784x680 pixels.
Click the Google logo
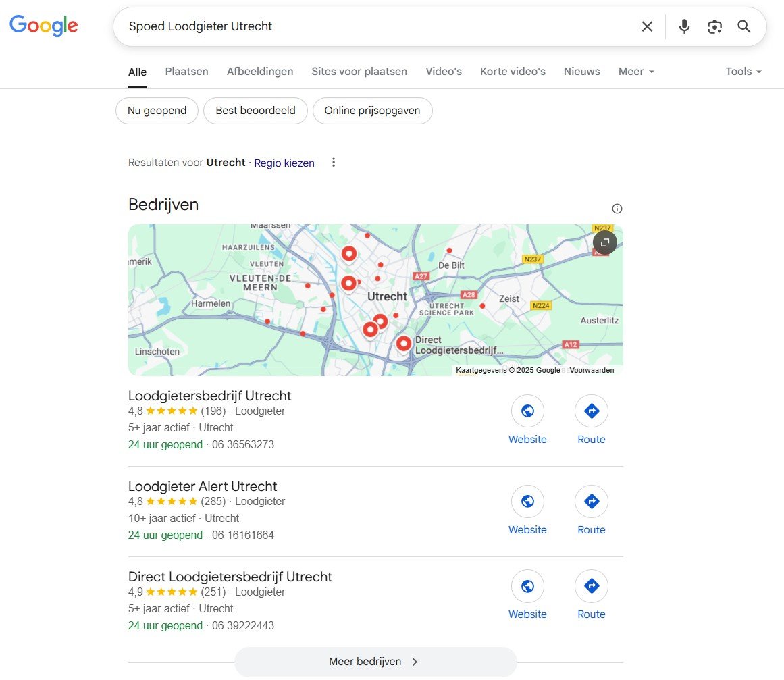[x=43, y=26]
